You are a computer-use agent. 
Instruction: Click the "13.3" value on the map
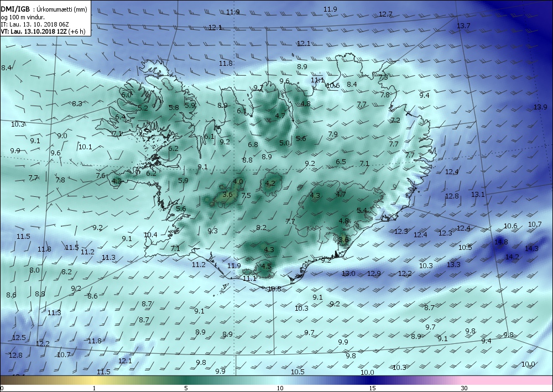(453, 264)
